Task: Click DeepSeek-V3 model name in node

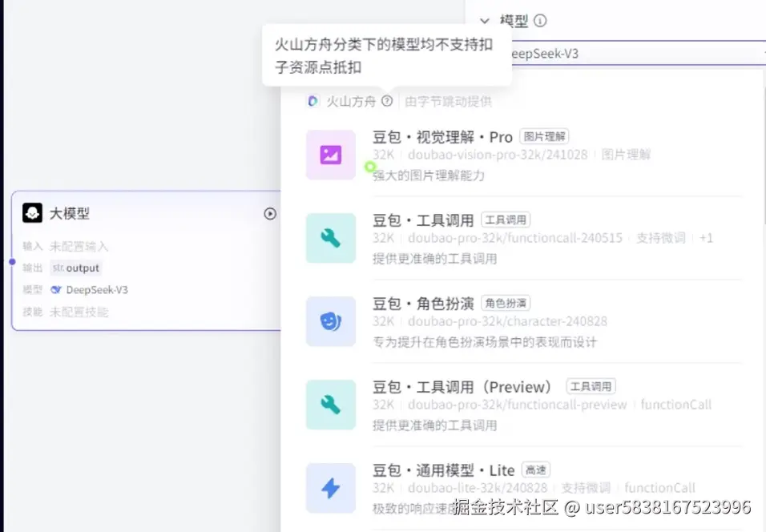Action: coord(97,290)
